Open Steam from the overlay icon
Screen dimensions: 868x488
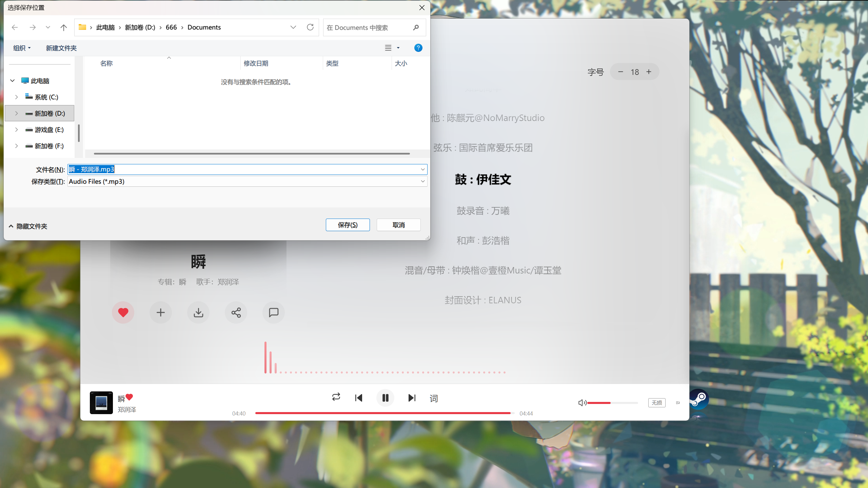click(x=698, y=399)
